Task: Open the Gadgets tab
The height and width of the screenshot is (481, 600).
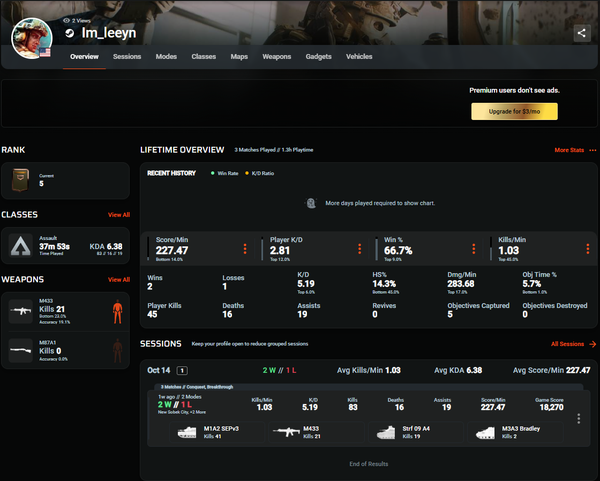Action: [x=319, y=57]
